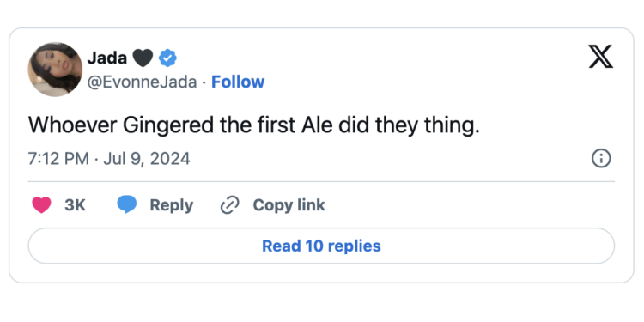The image size is (644, 322).
Task: Click the Copy link text
Action: [289, 205]
